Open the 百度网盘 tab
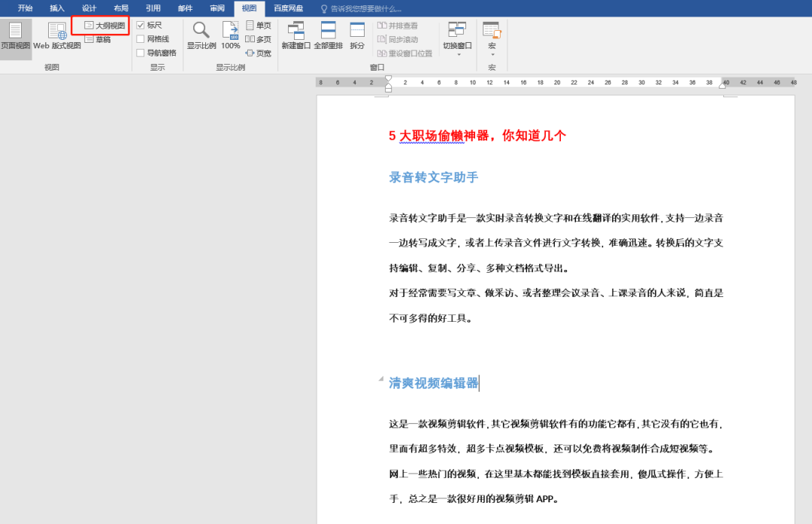 289,8
